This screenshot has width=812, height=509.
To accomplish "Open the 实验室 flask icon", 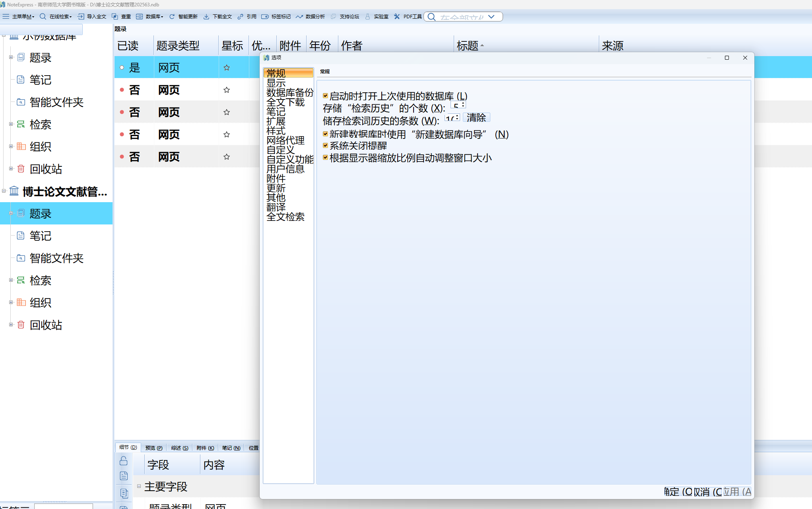I will [367, 16].
